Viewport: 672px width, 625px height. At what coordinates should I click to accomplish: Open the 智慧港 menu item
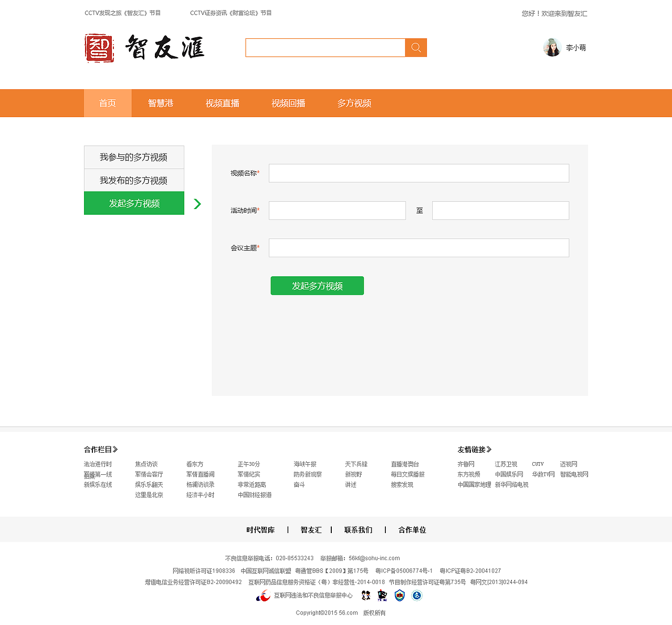point(160,103)
